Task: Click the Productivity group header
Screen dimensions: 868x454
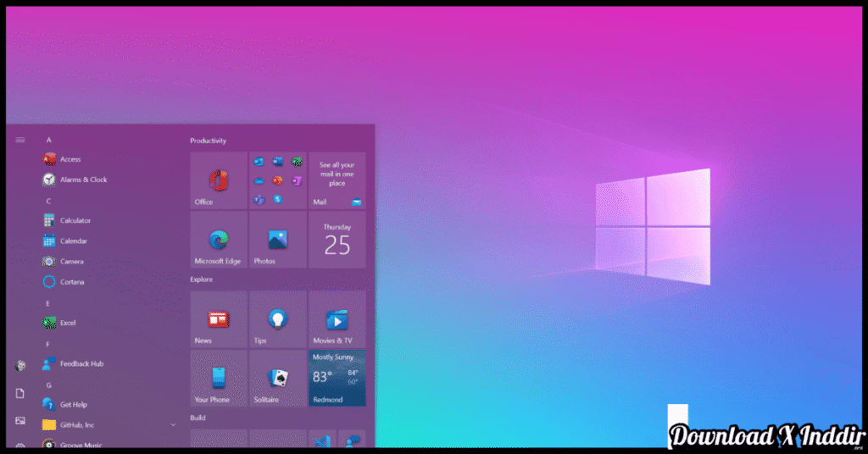Action: coord(209,141)
